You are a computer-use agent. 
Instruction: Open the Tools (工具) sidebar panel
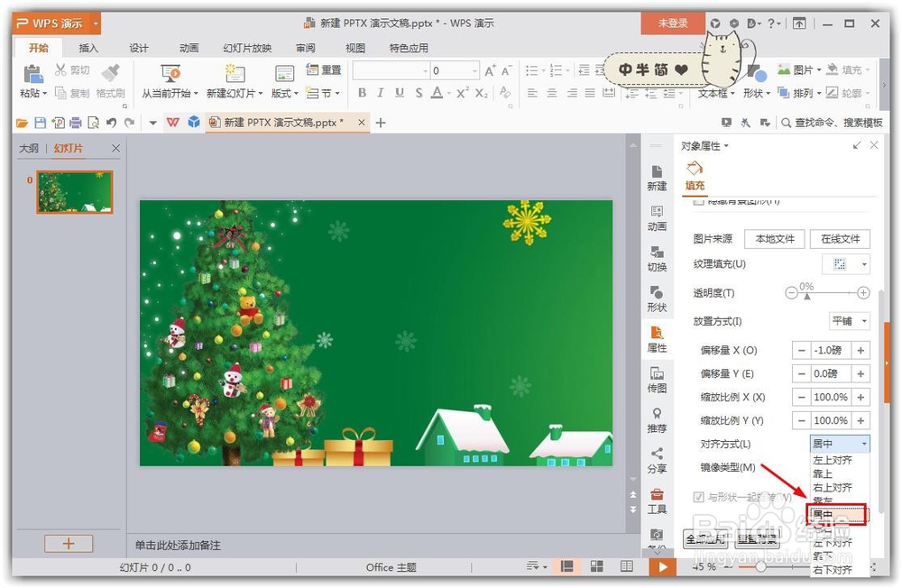657,501
